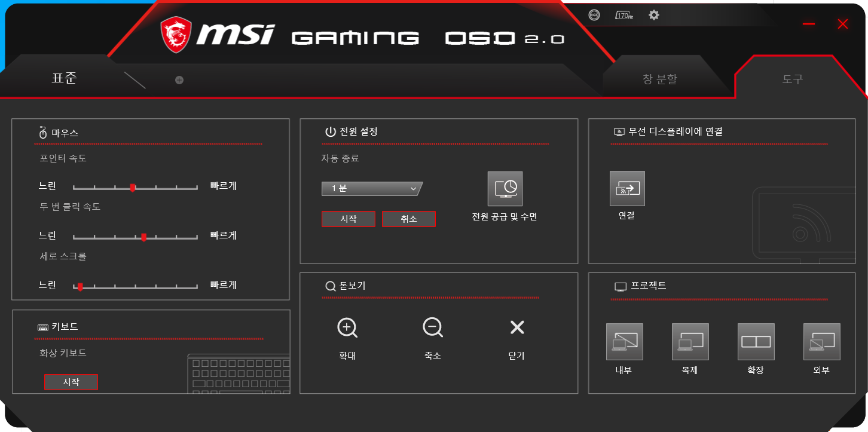The width and height of the screenshot is (868, 432).
Task: Minimize the MSI Gaming OSD window
Action: 809,24
